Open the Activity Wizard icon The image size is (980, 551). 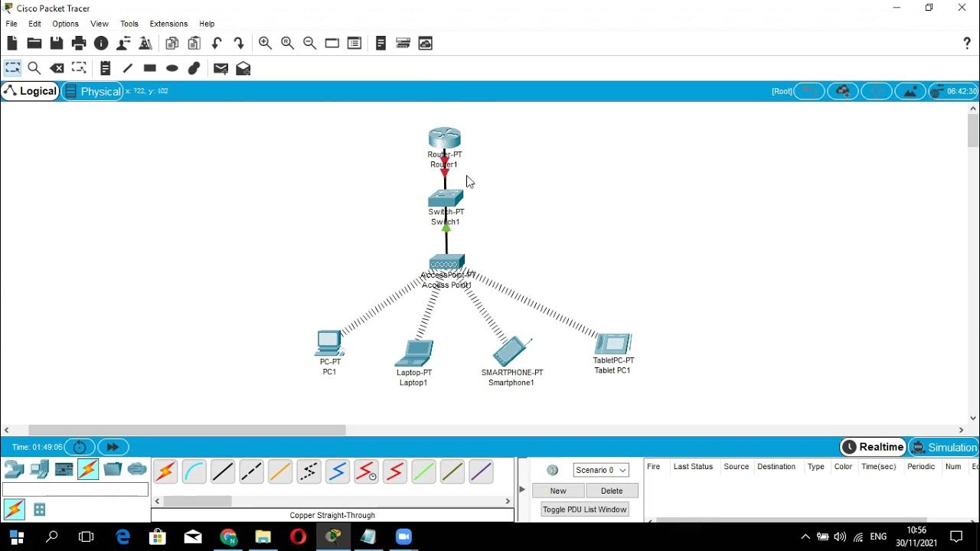click(x=123, y=44)
